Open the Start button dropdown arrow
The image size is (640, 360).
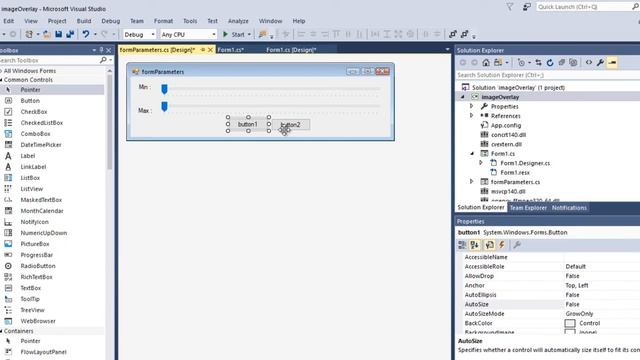[x=249, y=35]
